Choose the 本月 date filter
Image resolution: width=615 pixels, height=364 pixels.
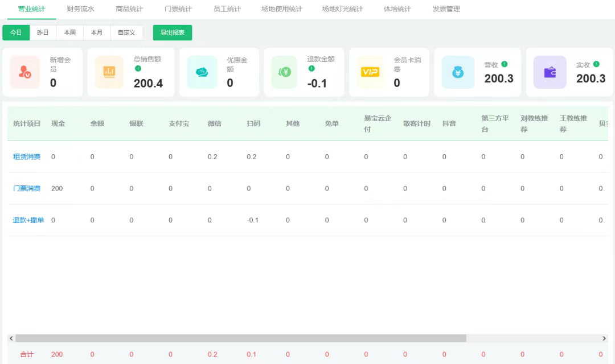click(97, 33)
